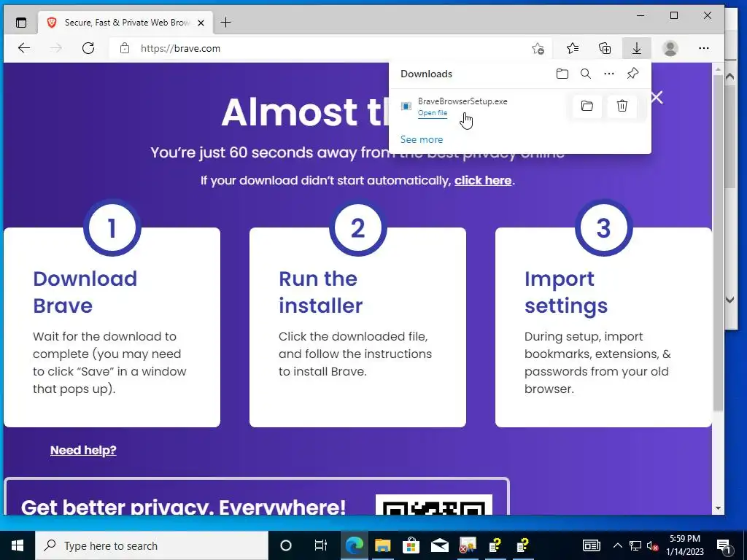The width and height of the screenshot is (747, 560).
Task: Click the Download Brave step heading
Action: coord(85,292)
